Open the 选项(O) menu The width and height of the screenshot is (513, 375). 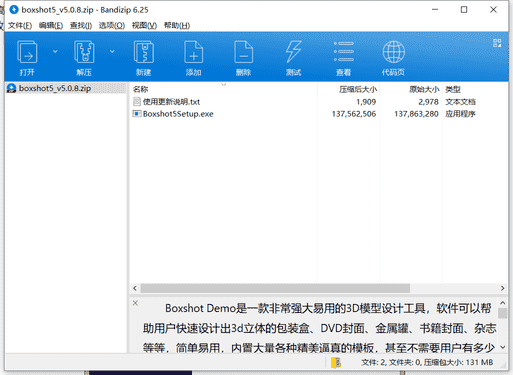[x=112, y=26]
